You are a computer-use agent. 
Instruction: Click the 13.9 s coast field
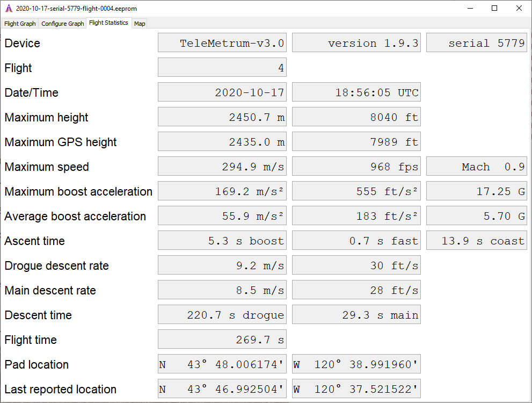[477, 241]
